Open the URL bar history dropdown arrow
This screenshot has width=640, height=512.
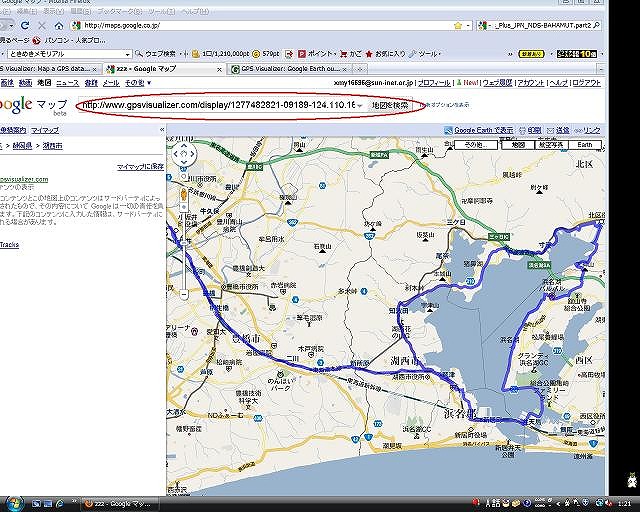468,26
